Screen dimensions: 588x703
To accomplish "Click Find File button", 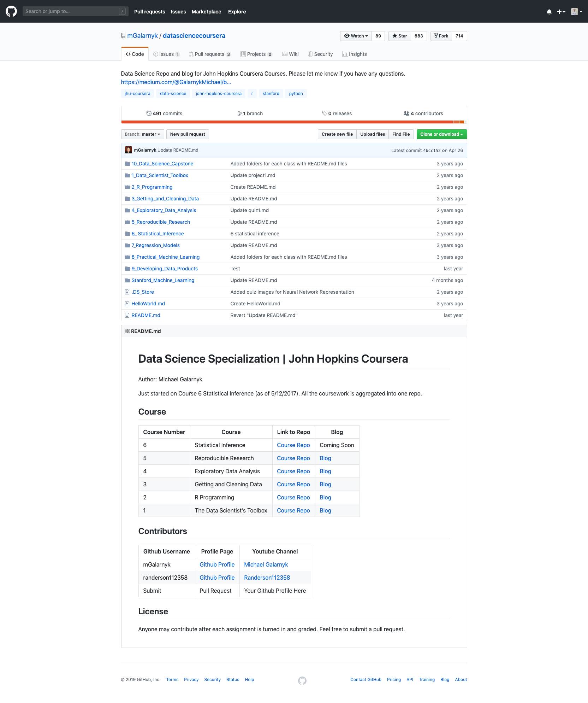I will tap(401, 134).
